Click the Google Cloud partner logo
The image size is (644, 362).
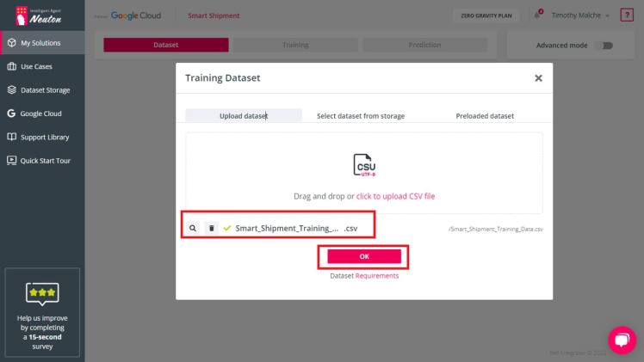click(136, 15)
